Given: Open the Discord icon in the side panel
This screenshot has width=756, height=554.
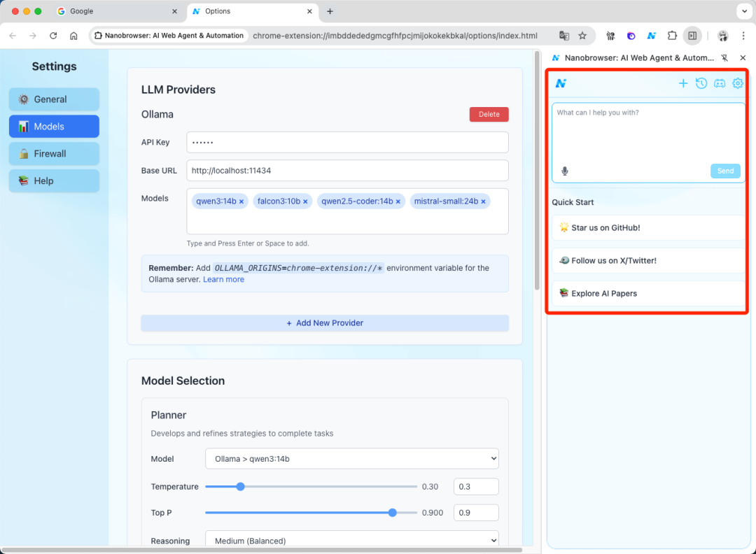Looking at the screenshot, I should click(x=720, y=83).
